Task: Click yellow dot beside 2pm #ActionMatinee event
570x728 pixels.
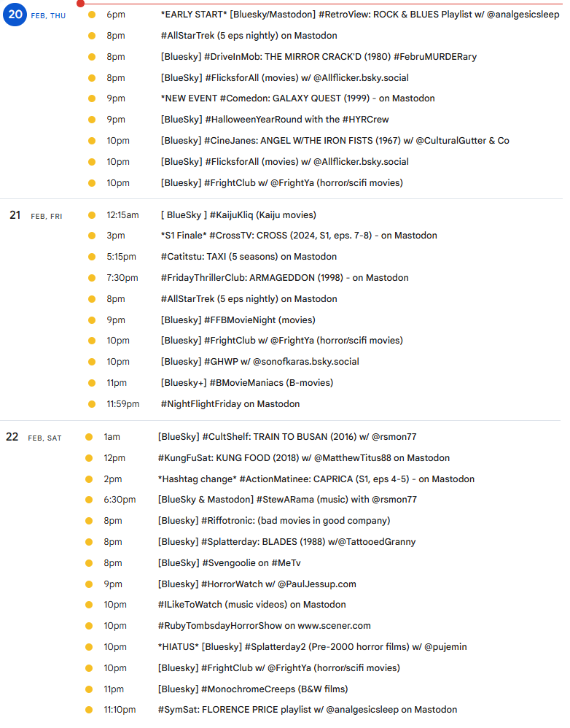Action: pos(89,479)
